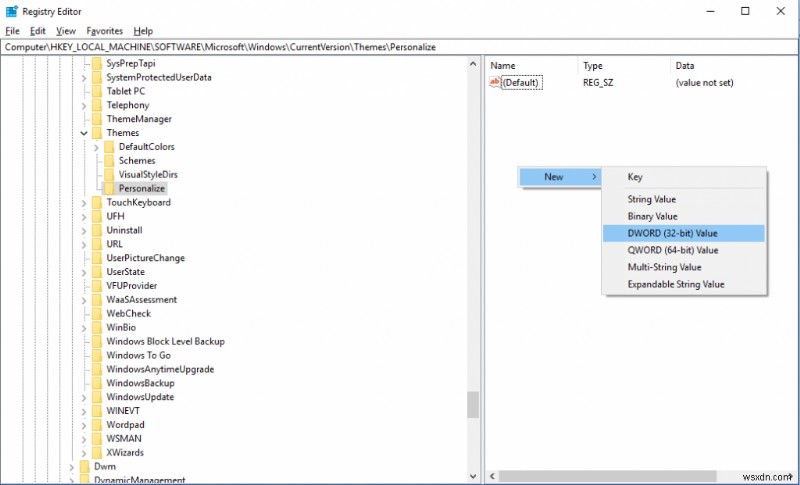Open the Favorites menu
Viewport: 800px width, 485px height.
pos(105,31)
